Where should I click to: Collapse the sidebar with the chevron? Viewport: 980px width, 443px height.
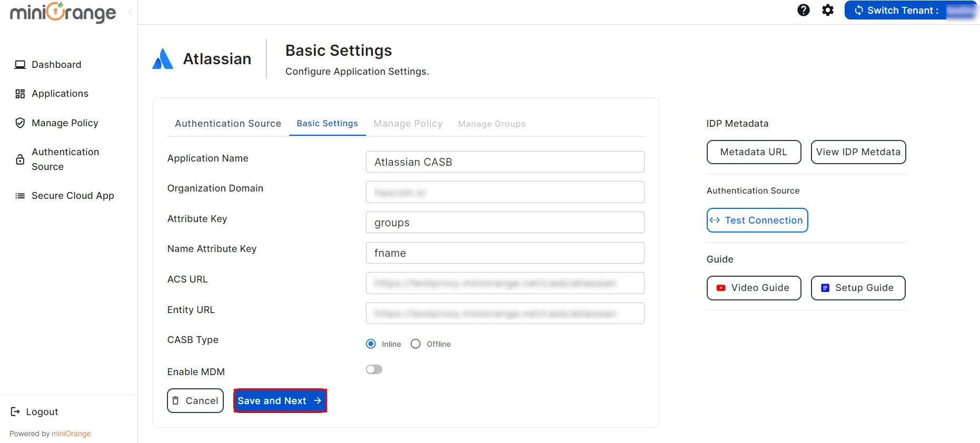point(130,12)
